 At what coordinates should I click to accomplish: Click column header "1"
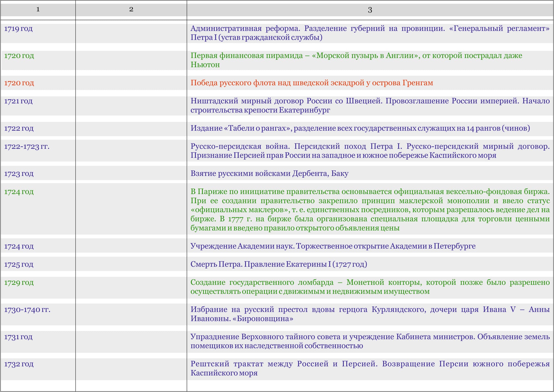[x=38, y=9]
